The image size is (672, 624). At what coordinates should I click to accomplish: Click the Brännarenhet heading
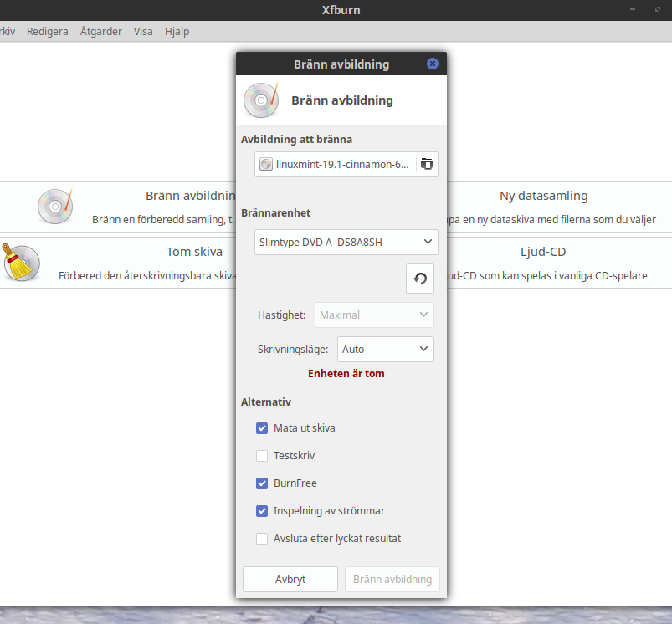click(x=275, y=212)
